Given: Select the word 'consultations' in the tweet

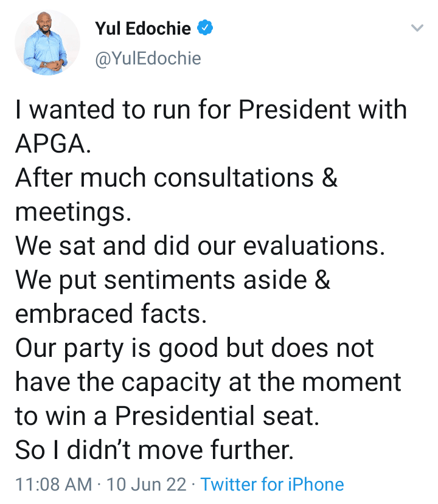Looking at the screenshot, I should (x=234, y=178).
